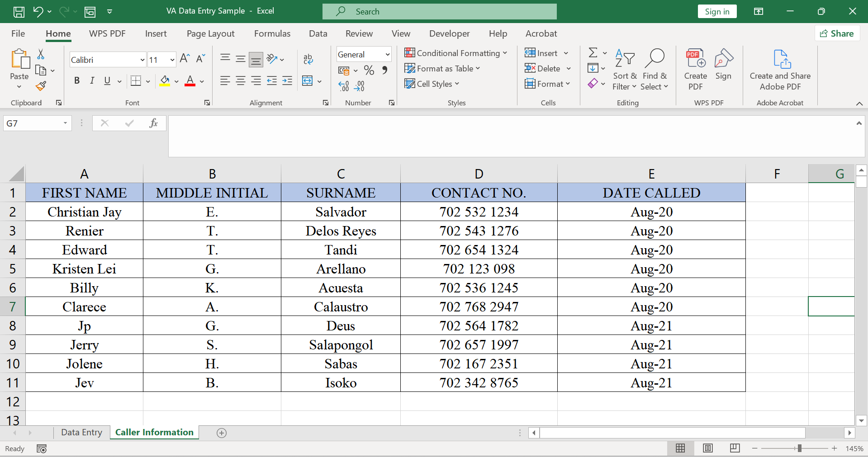Open Find & Select magnifier tool
The image size is (868, 457).
[655, 70]
